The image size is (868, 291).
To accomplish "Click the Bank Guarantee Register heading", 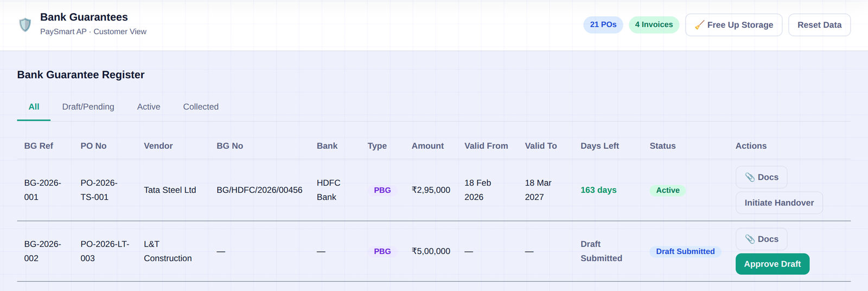I will [x=81, y=75].
